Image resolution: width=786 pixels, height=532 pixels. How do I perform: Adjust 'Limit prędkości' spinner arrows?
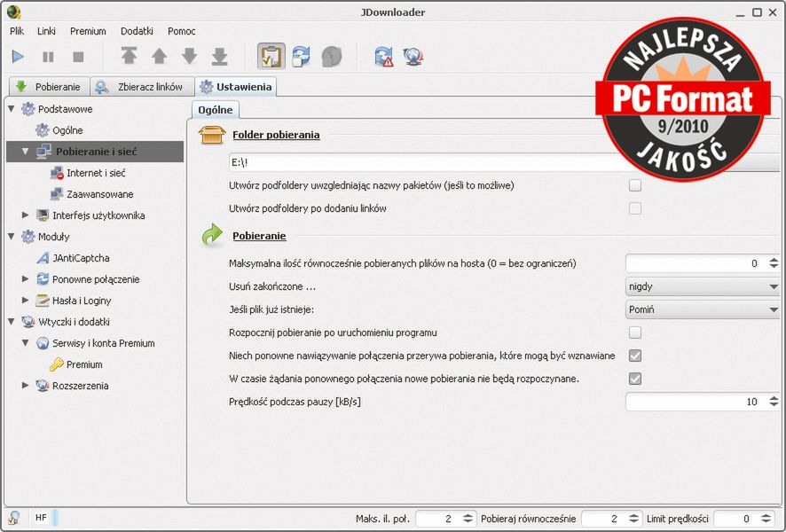pos(766,519)
